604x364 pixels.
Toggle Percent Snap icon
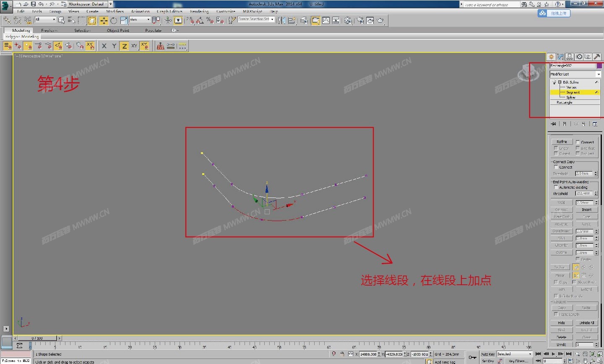[210, 20]
